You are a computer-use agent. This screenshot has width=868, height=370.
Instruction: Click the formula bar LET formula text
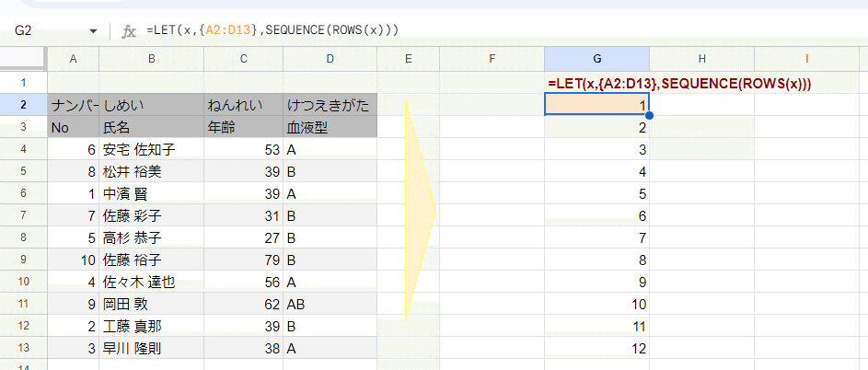point(272,31)
